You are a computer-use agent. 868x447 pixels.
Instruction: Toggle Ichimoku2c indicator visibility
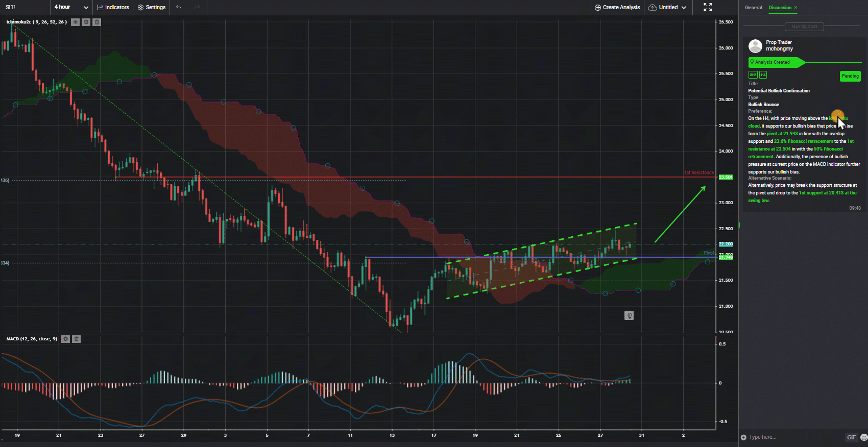tap(75, 22)
